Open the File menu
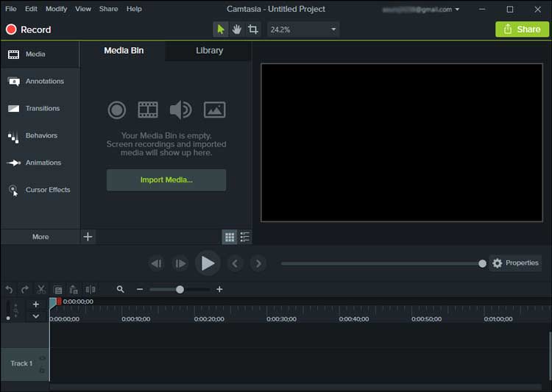 tap(11, 9)
